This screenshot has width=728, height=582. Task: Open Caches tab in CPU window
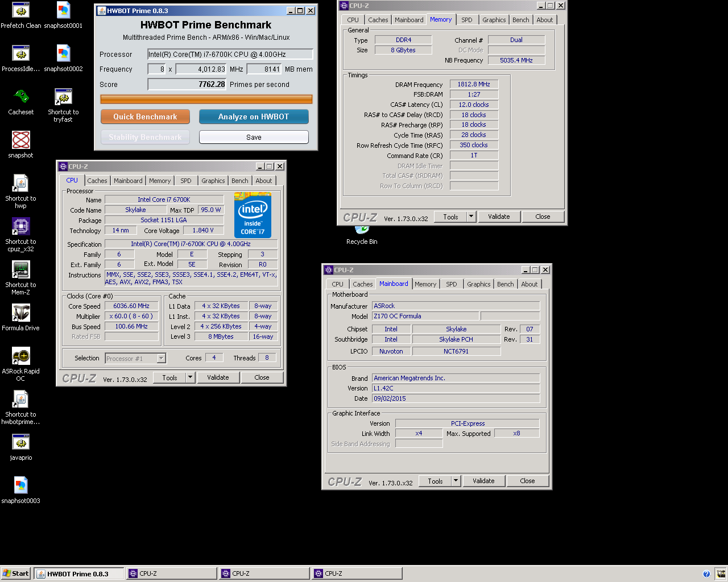[x=97, y=181]
